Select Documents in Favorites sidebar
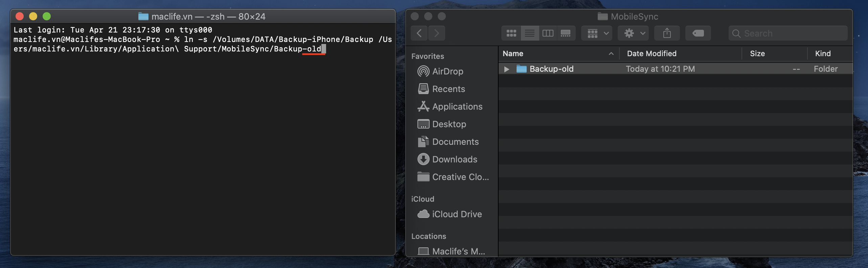Screen dimensions: 868x268 (x=455, y=142)
